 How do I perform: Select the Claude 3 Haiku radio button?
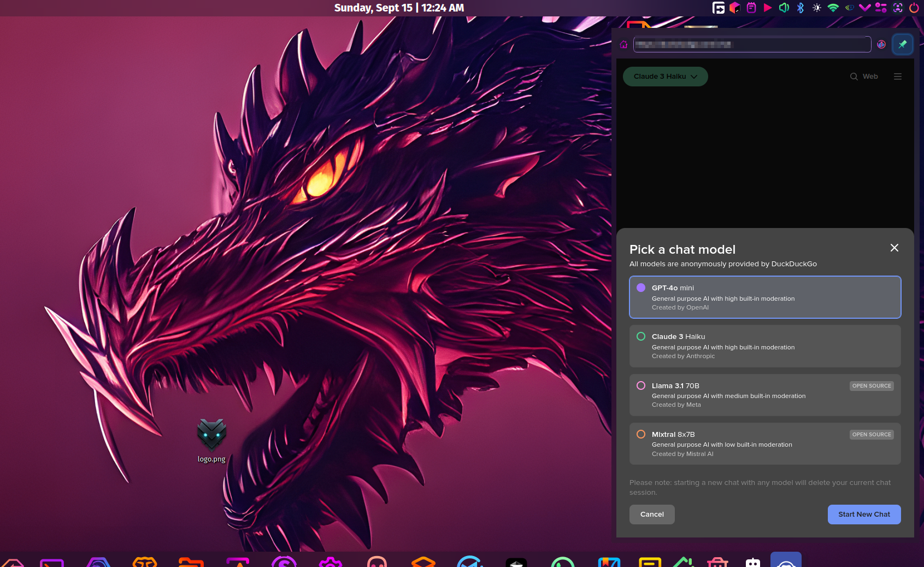point(641,336)
